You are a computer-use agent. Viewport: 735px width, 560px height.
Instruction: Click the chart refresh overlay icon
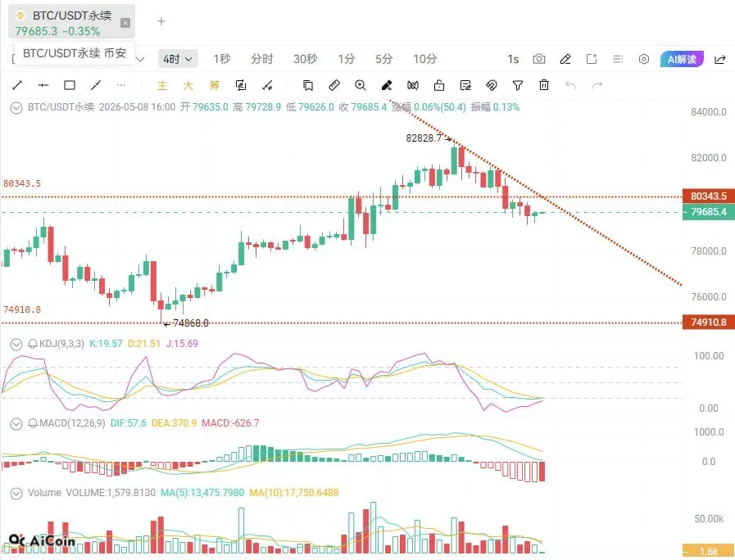click(241, 85)
